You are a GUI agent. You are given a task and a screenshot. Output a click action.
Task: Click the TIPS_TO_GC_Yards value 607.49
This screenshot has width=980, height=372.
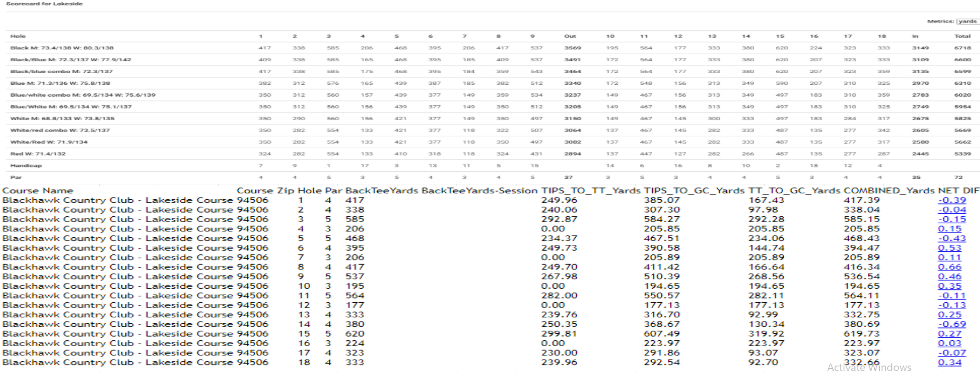(x=662, y=334)
